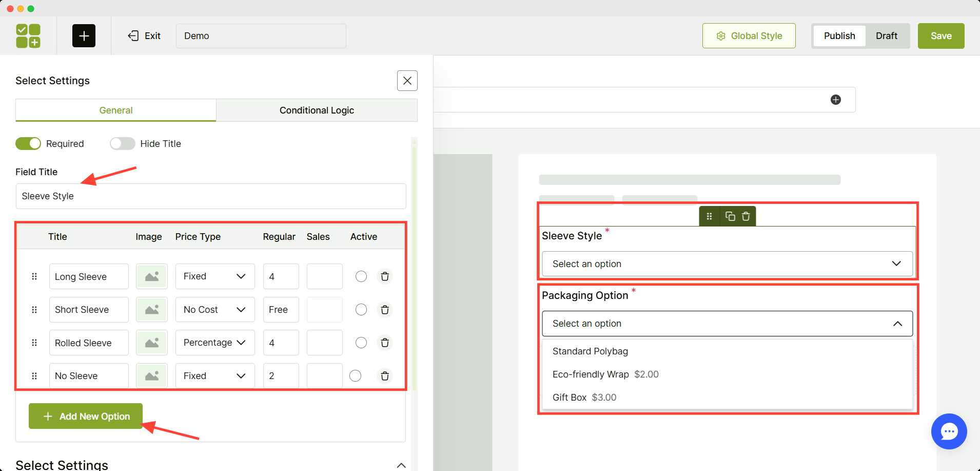Click Long Sleeve sales price field
The image size is (980, 471).
tap(325, 276)
